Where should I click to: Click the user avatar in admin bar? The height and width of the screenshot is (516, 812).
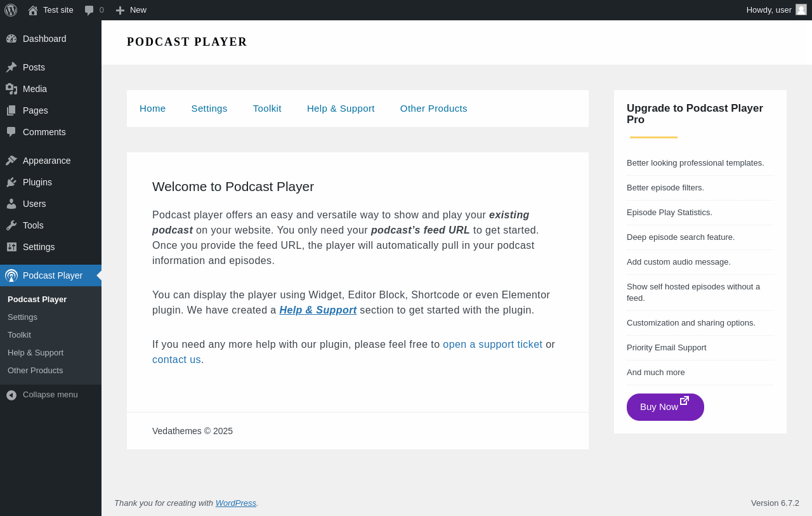point(801,10)
